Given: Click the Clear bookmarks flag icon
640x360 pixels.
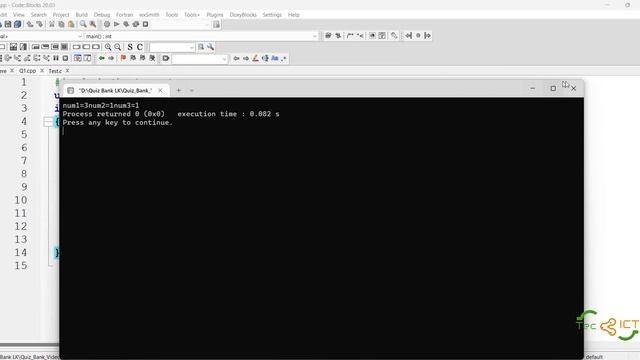Looking at the screenshot, I should coord(152,58).
